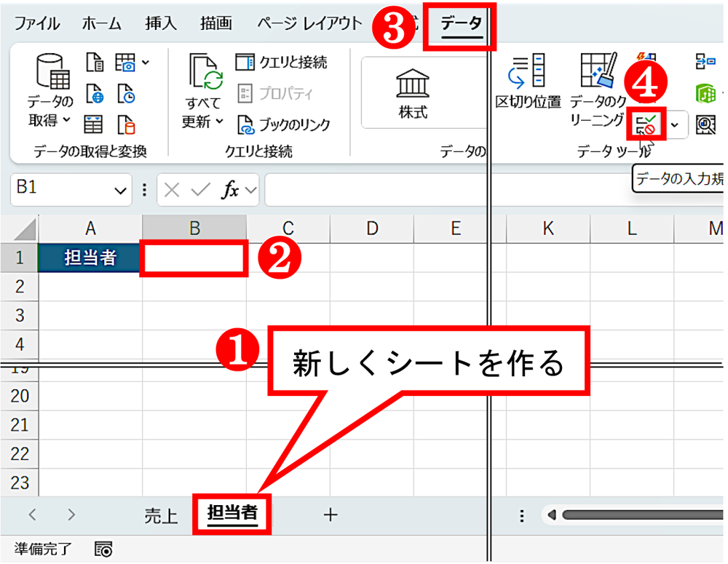Switch to the ページ レイアウト tab
Viewport: 728px width, 564px height.
pos(309,23)
